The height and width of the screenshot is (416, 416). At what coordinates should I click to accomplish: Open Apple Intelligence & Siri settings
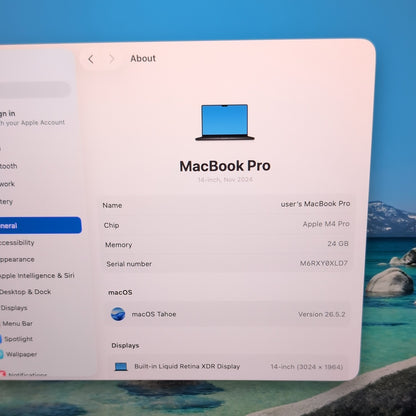(x=37, y=275)
